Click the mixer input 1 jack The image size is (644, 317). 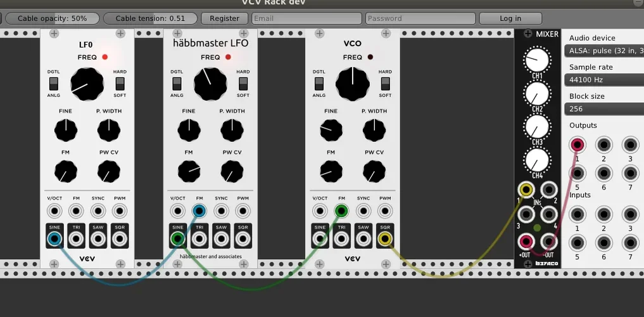526,190
